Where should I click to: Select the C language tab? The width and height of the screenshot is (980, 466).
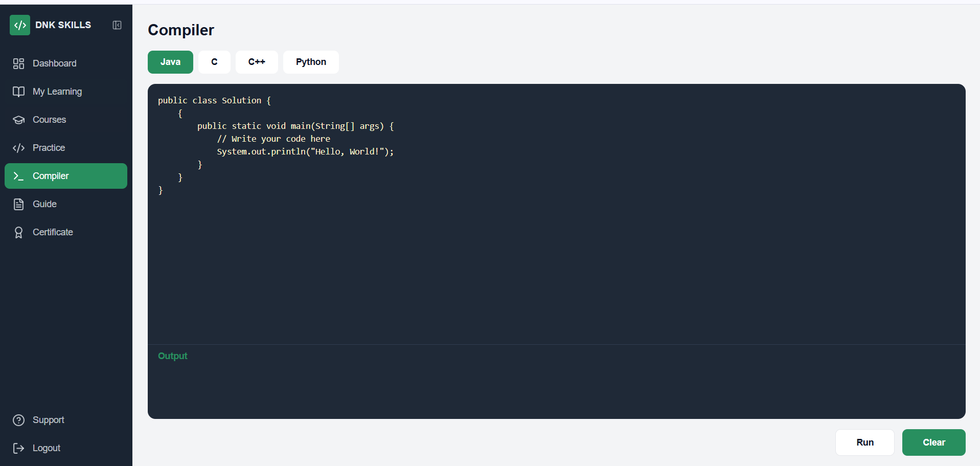(x=214, y=62)
